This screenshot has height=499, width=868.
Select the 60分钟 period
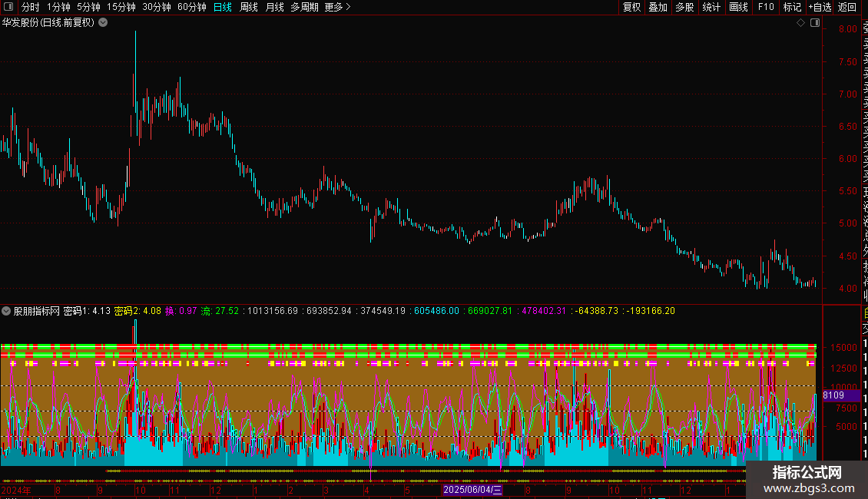[192, 7]
